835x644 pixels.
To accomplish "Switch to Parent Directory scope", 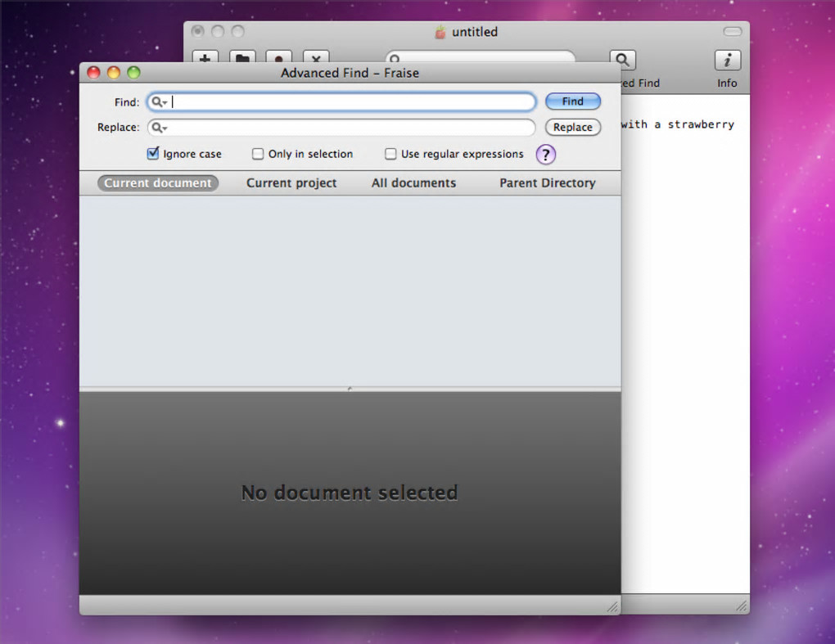I will click(548, 183).
